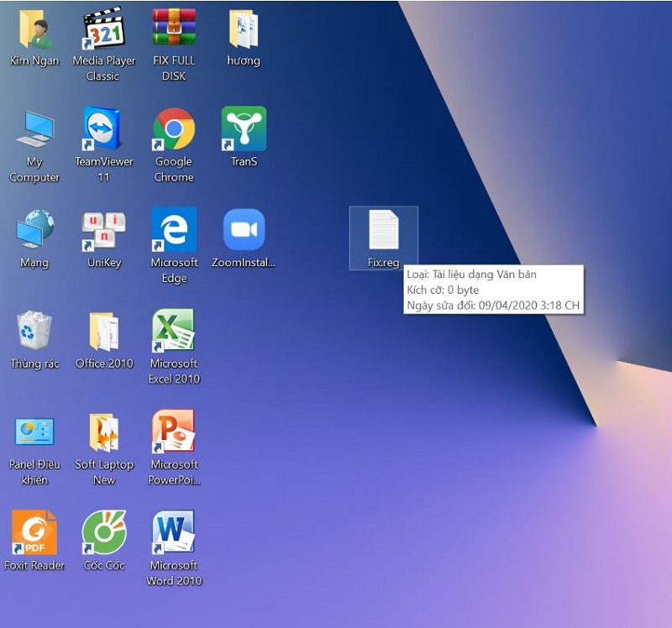Select the Media Player Classic shortcut
This screenshot has width=672, height=628.
coord(103,29)
